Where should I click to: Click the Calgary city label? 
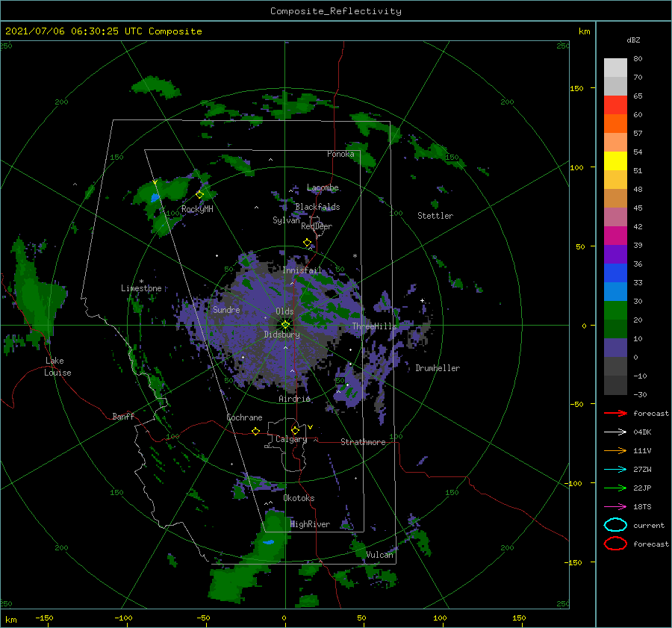click(291, 439)
